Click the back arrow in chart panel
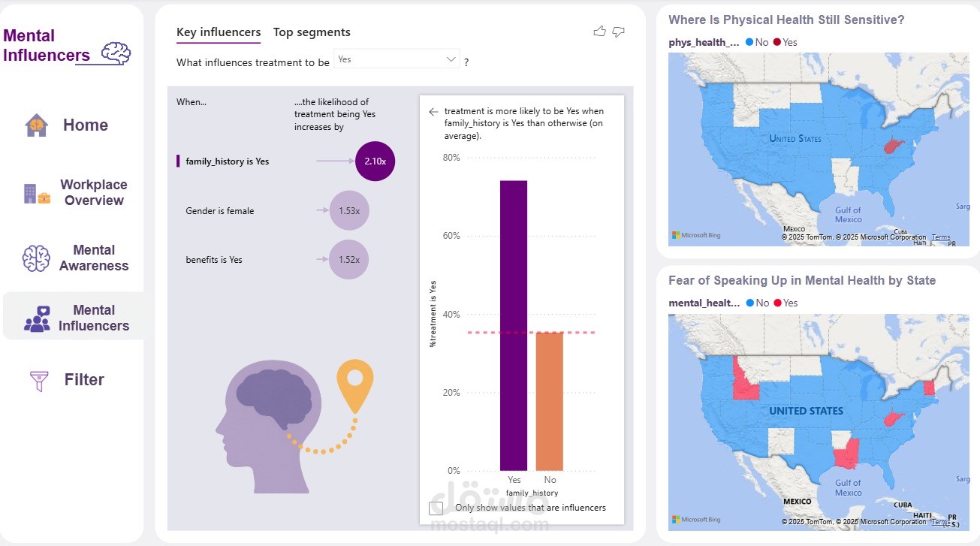 [433, 112]
